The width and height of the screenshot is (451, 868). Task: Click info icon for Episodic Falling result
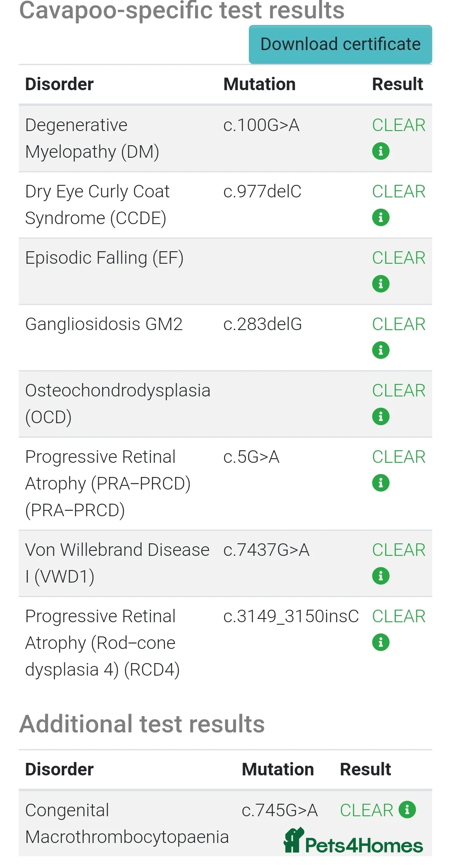(380, 284)
